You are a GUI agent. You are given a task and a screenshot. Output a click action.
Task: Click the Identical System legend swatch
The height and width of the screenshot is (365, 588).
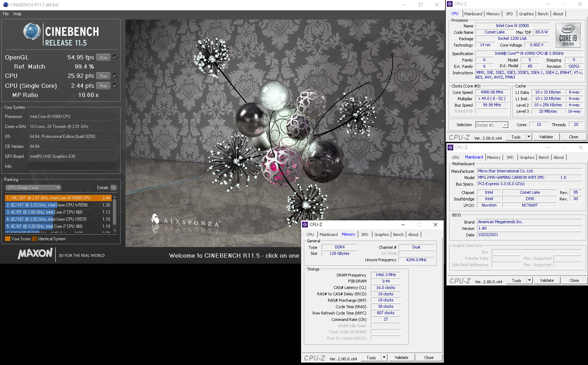pyautogui.click(x=34, y=239)
